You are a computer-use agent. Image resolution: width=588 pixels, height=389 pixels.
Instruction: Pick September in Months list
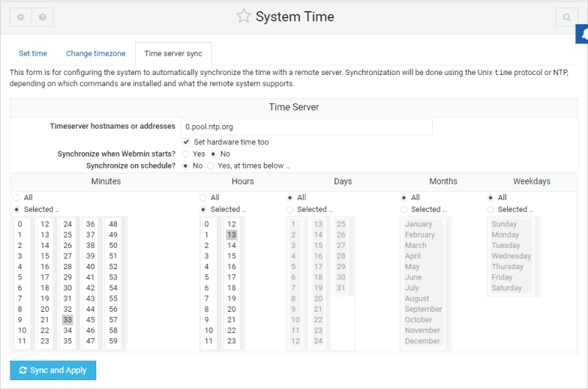[423, 309]
